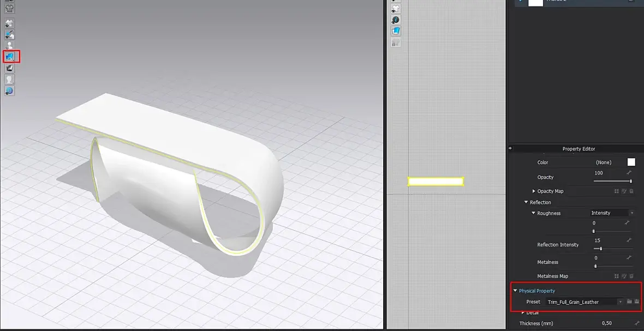The width and height of the screenshot is (644, 331).
Task: Click the lock pattern icon in 2D window
Action: pos(396,43)
